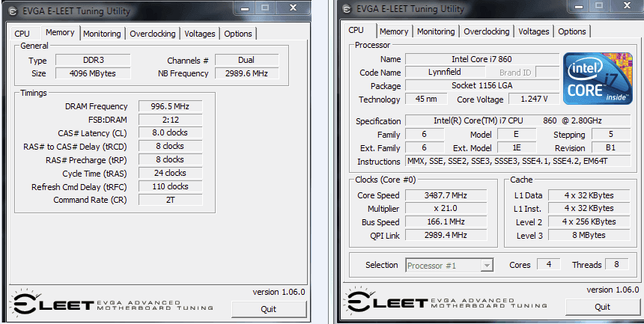Go to Voltages tab in left window
The image size is (644, 324).
(200, 34)
